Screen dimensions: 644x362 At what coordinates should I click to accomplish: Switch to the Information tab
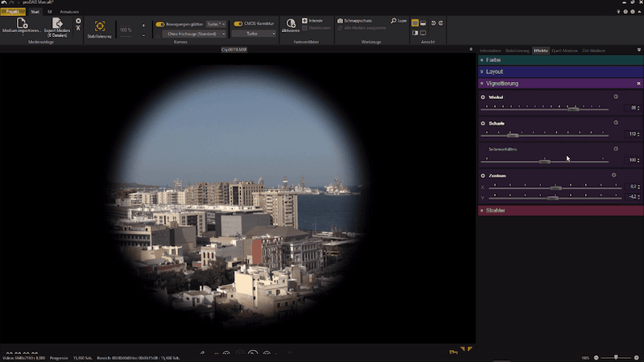click(x=490, y=50)
